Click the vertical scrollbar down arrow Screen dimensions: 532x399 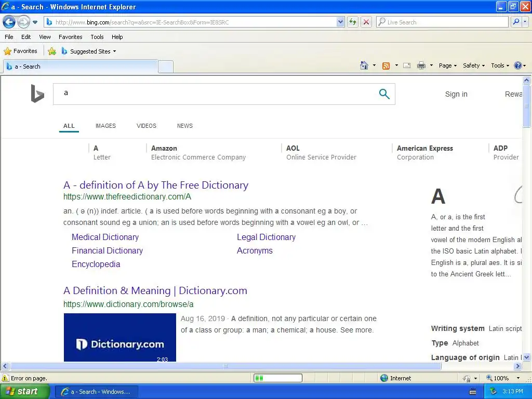(527, 357)
